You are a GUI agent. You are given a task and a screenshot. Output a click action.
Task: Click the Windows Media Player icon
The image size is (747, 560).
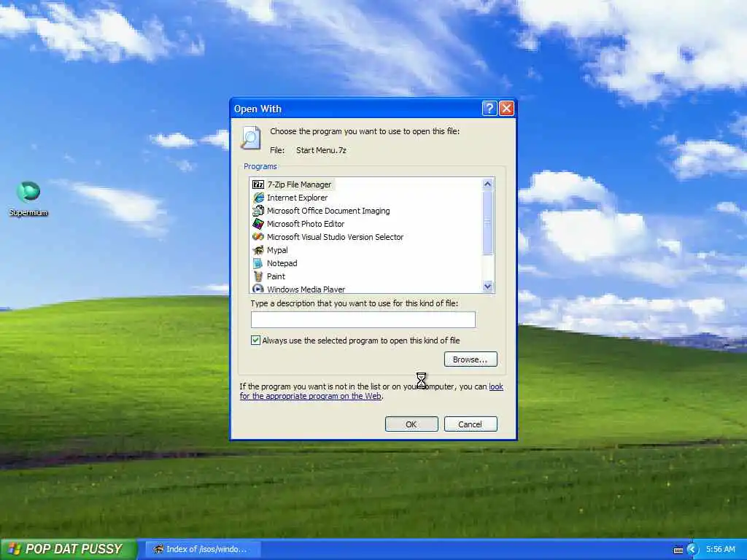[258, 289]
